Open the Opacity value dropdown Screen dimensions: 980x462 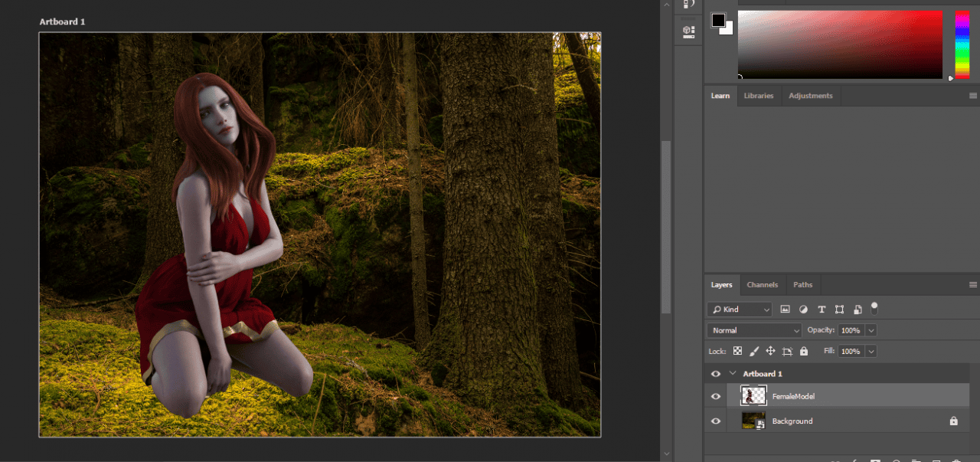(870, 329)
